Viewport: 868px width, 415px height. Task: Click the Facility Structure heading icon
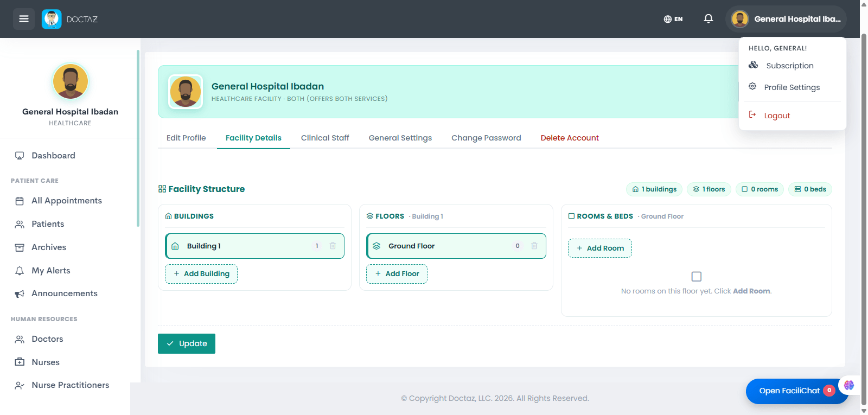tap(162, 189)
